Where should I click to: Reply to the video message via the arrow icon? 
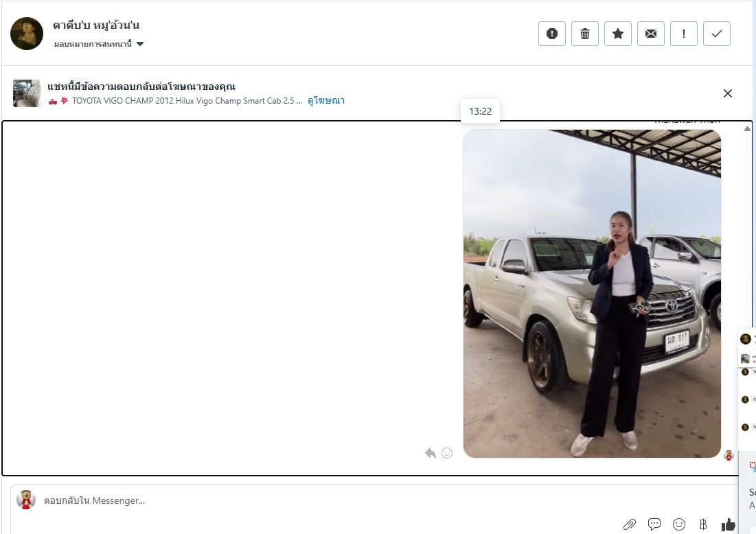[x=431, y=453]
